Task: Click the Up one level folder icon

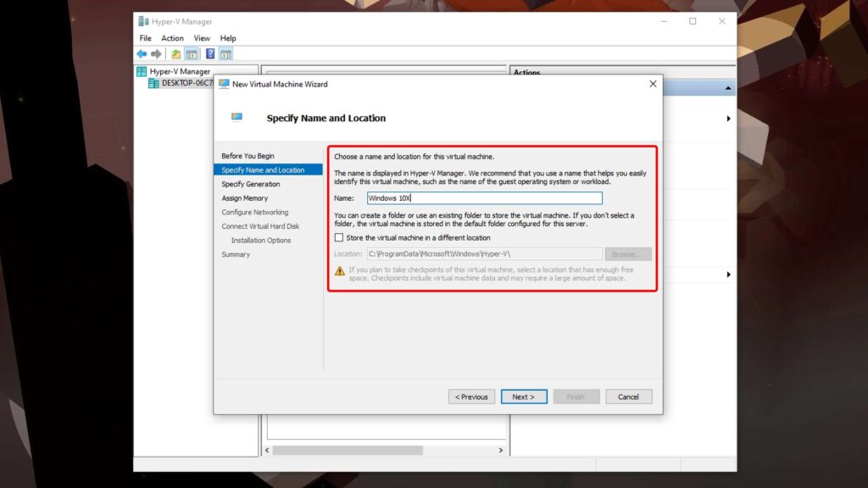Action: (175, 53)
